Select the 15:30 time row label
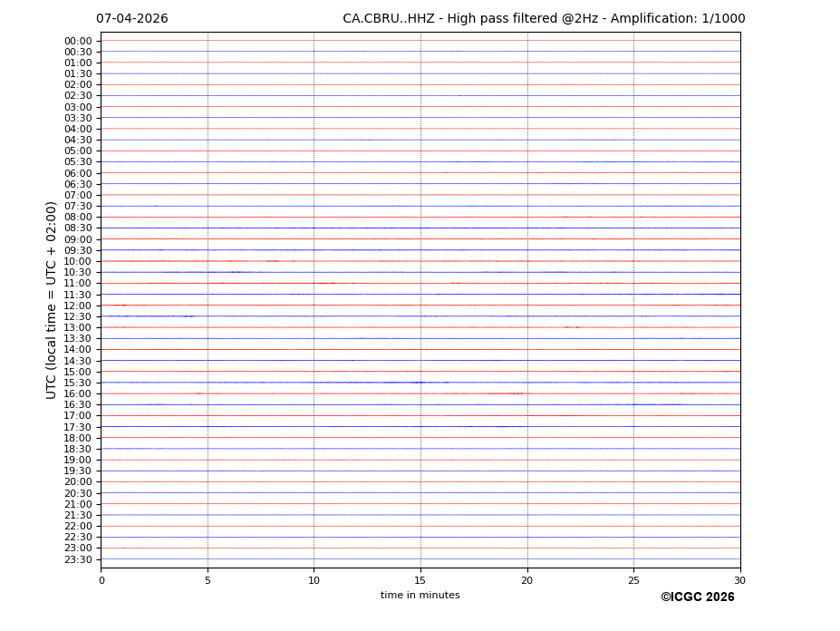 point(78,383)
